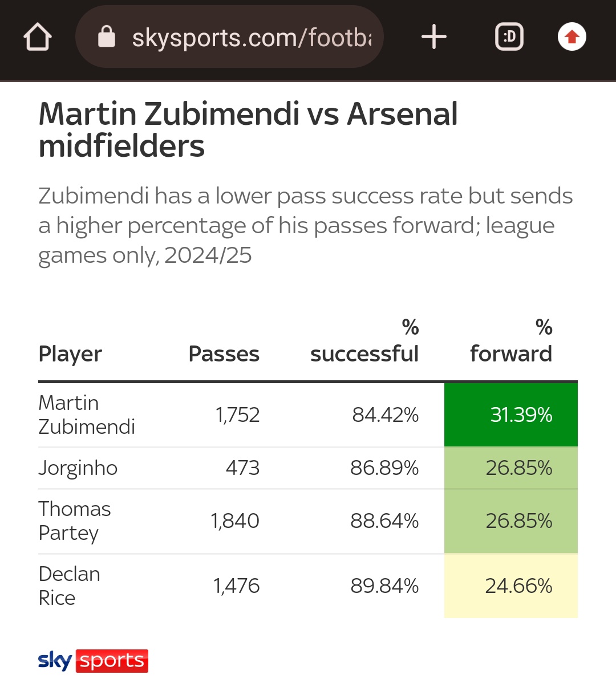Focus the skysports.com address bar
This screenshot has height=695, width=616.
pyautogui.click(x=251, y=38)
